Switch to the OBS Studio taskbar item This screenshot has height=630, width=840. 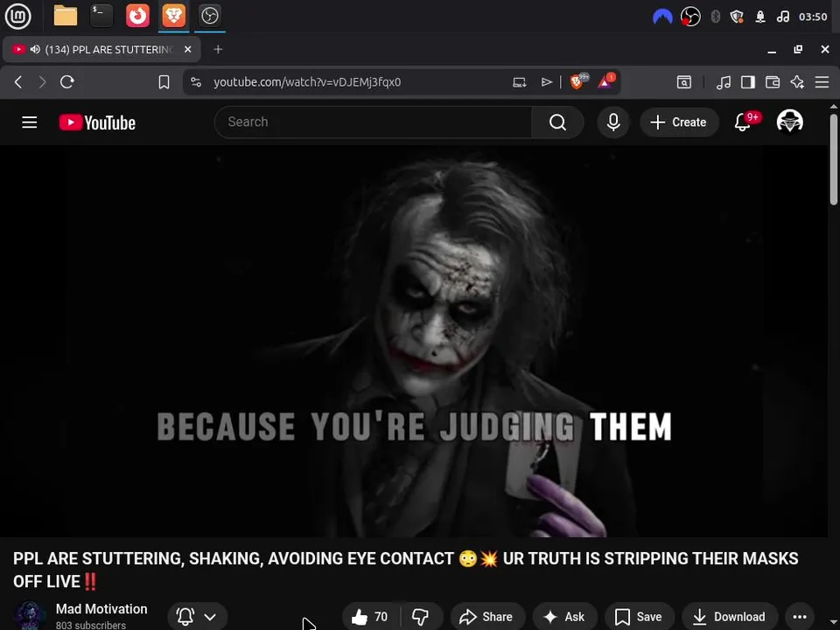pyautogui.click(x=209, y=16)
